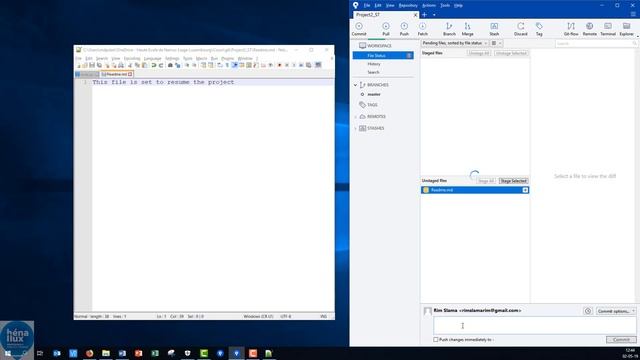This screenshot has width=640, height=360.
Task: Open the Language menu in Notepad++
Action: click(153, 58)
